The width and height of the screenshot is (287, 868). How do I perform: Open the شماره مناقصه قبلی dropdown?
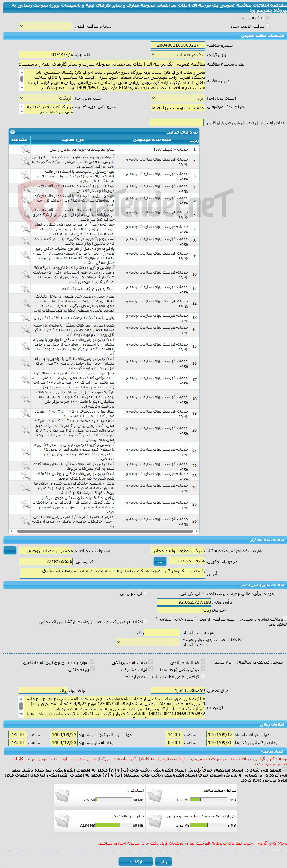[x=46, y=26]
